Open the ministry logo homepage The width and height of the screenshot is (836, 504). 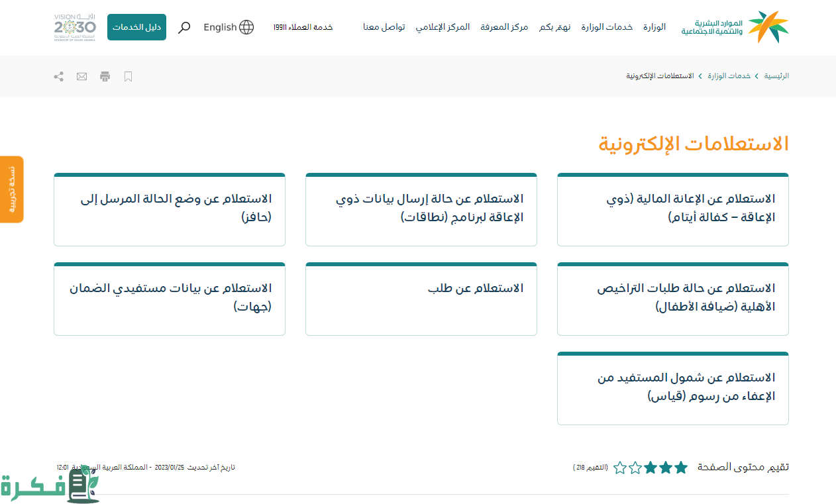point(735,27)
